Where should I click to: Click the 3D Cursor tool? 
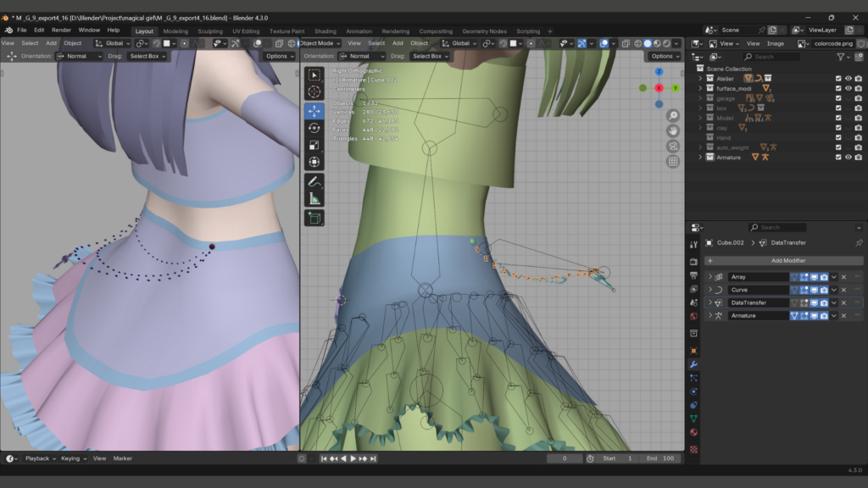(x=314, y=92)
